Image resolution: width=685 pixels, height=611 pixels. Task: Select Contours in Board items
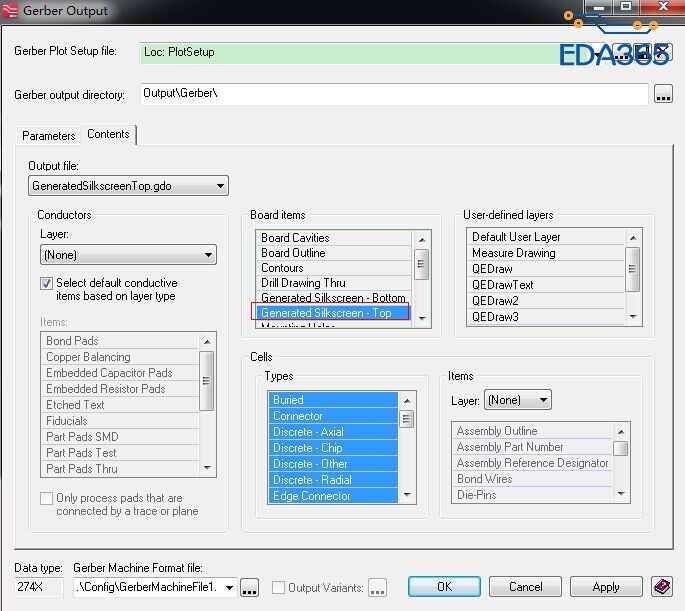333,268
